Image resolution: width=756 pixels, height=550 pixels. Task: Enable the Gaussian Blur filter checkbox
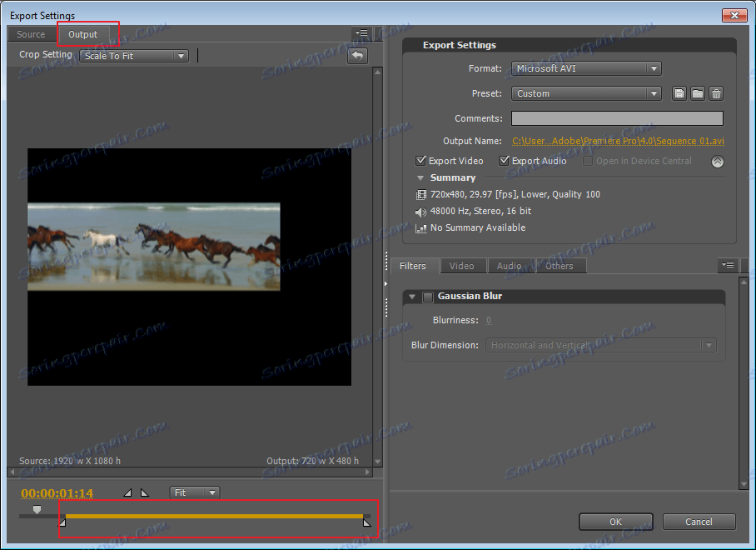pos(428,297)
